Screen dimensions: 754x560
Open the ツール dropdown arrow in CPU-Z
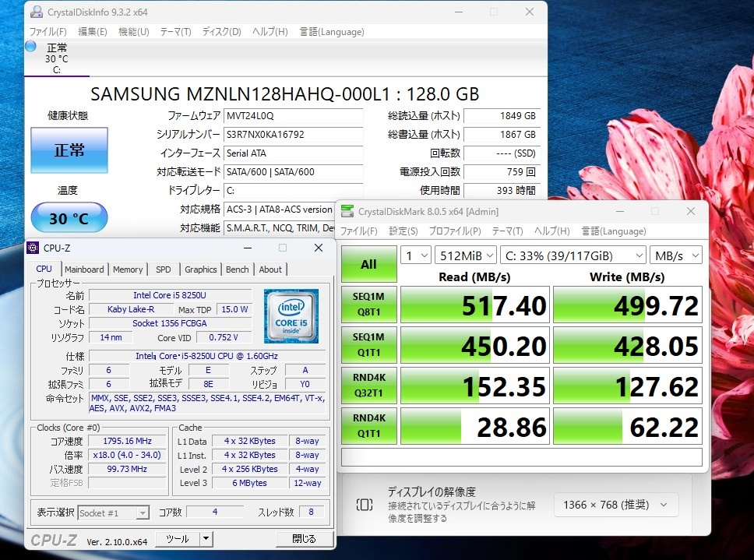click(206, 539)
